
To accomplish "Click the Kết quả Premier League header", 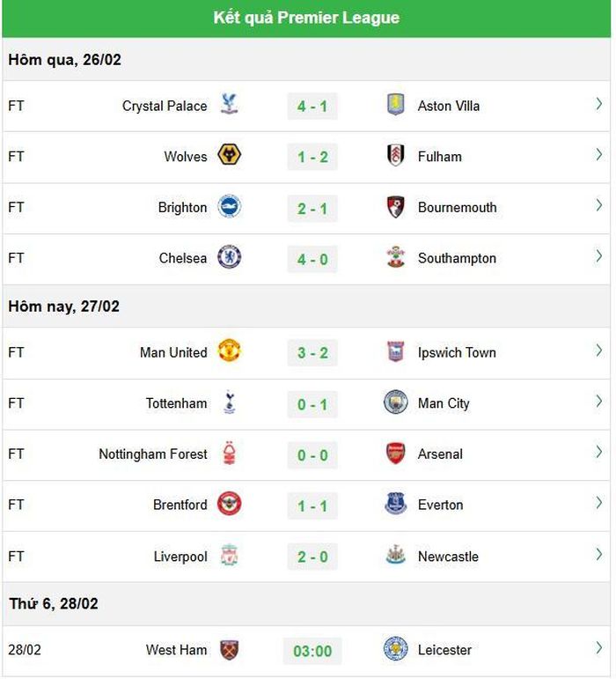I will tap(306, 18).
